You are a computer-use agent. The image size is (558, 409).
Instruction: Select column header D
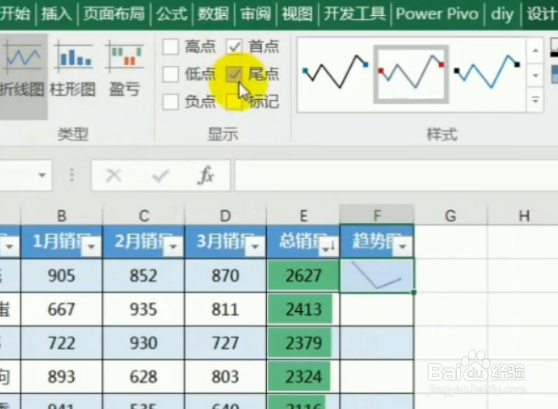click(225, 215)
